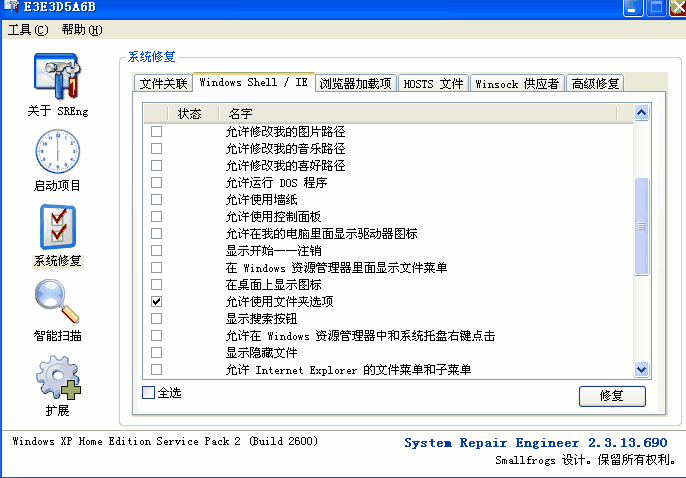The height and width of the screenshot is (478, 686).
Task: Click the 状态 column header
Action: click(x=193, y=114)
